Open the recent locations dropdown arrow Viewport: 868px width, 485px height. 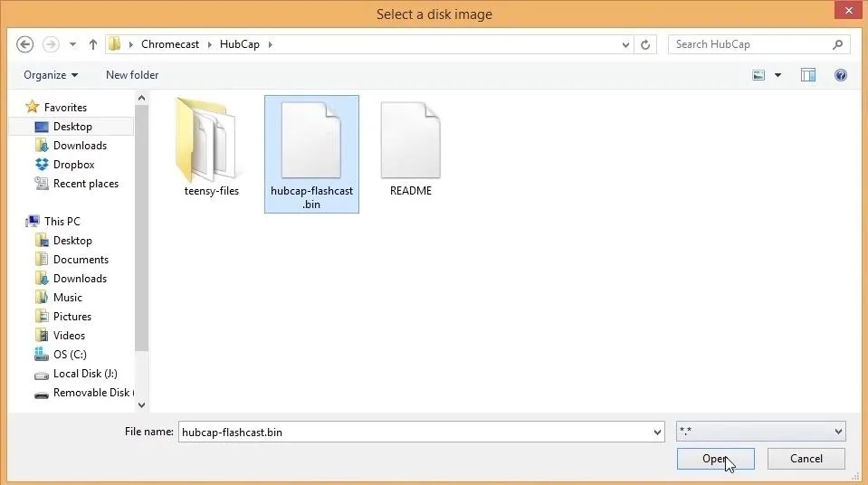tap(72, 44)
